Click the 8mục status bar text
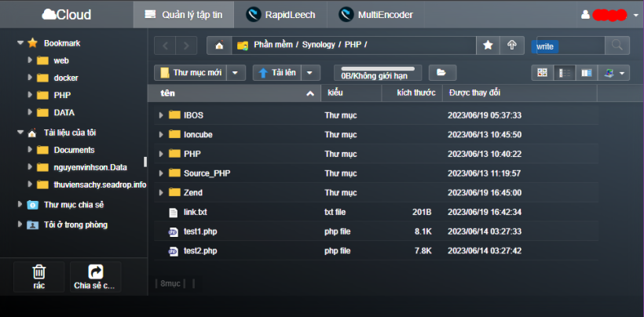The width and height of the screenshot is (644, 317). 170,283
